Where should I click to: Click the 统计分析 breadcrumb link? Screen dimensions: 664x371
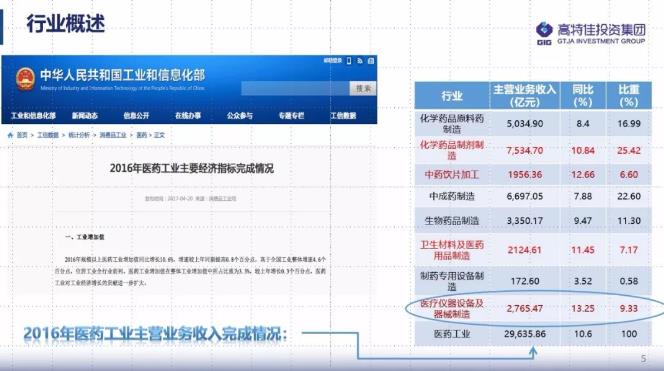(x=79, y=135)
